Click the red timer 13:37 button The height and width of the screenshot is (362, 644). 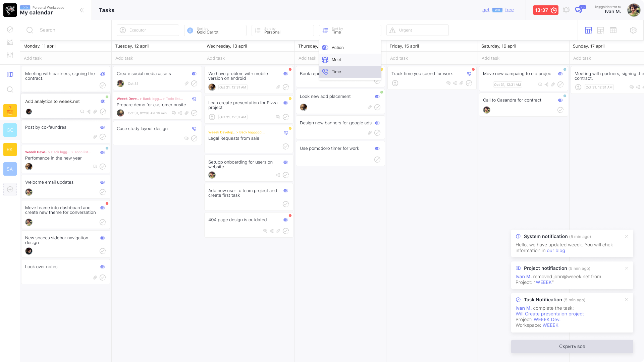pyautogui.click(x=546, y=10)
